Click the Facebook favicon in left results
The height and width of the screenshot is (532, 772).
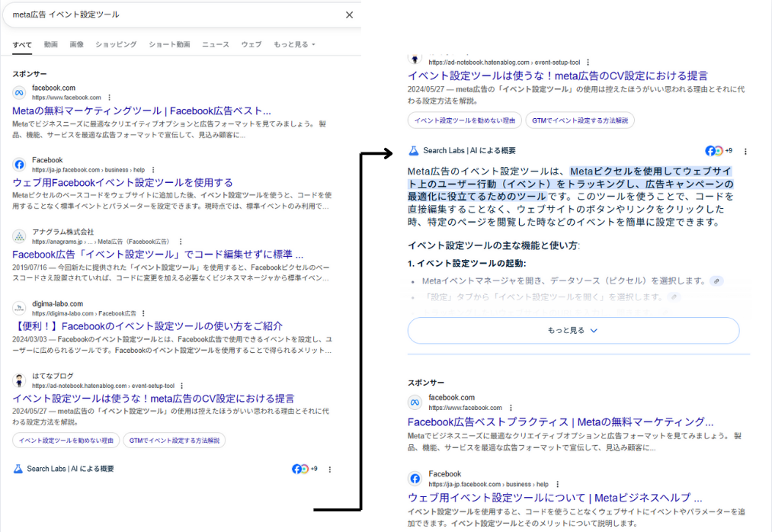(19, 165)
